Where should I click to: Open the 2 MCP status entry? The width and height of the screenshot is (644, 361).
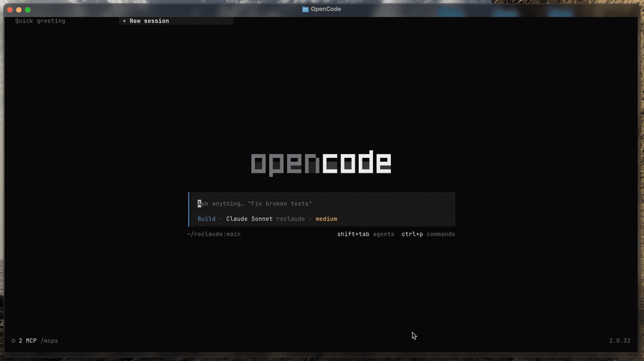click(x=28, y=341)
